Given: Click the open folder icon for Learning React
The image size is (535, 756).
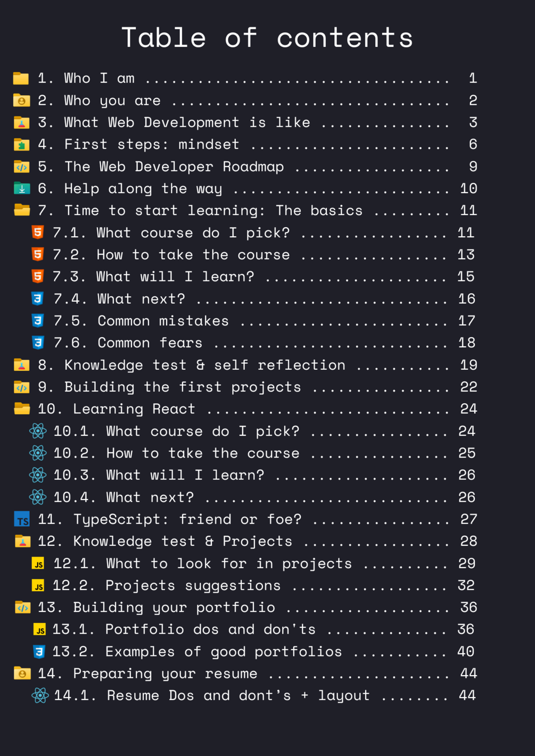Looking at the screenshot, I should pos(22,409).
